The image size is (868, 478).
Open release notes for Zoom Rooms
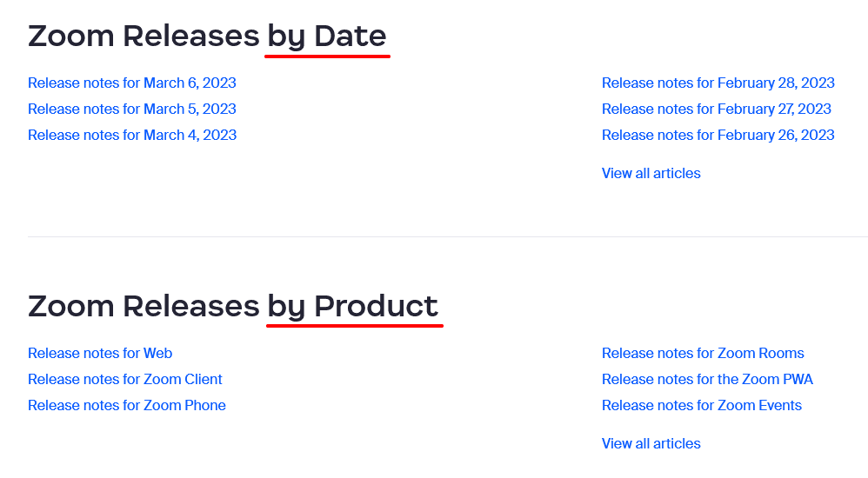pyautogui.click(x=703, y=354)
